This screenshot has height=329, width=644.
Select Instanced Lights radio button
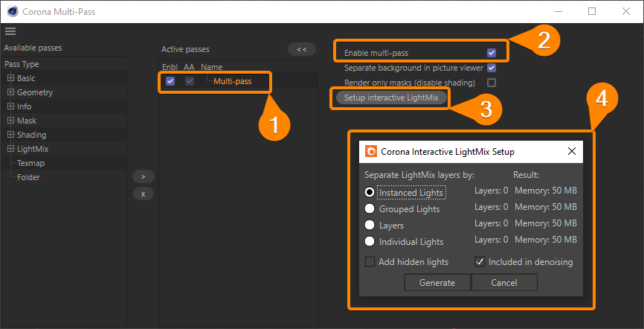(x=370, y=192)
